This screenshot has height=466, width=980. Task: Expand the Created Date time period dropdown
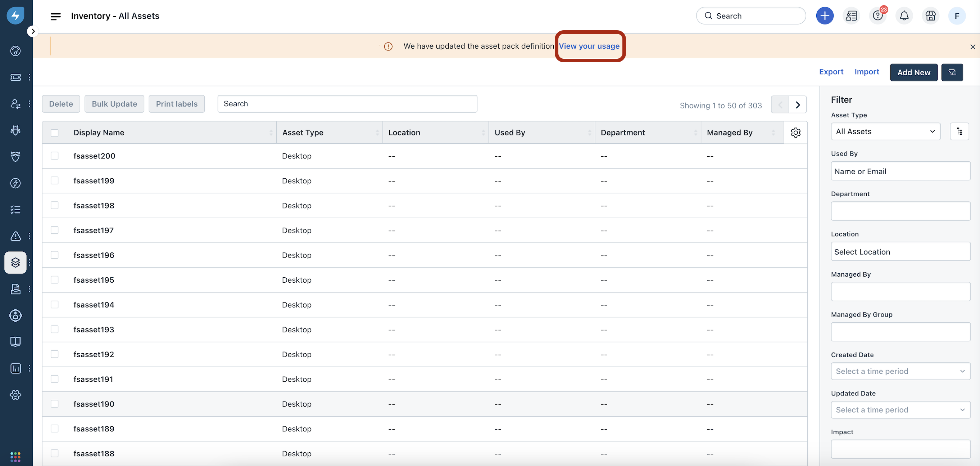coord(900,371)
